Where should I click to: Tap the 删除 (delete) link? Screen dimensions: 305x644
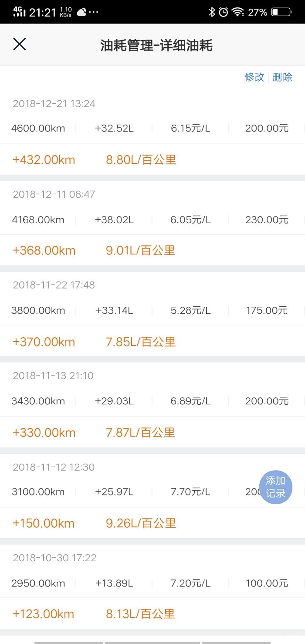(282, 77)
